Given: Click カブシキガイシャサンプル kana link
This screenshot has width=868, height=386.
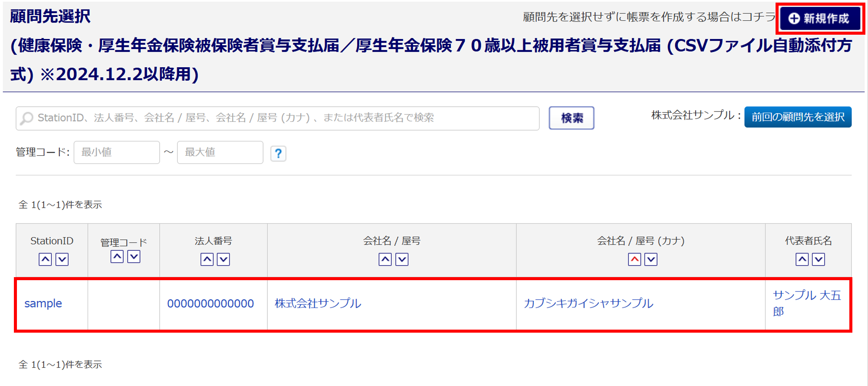Looking at the screenshot, I should pos(589,303).
